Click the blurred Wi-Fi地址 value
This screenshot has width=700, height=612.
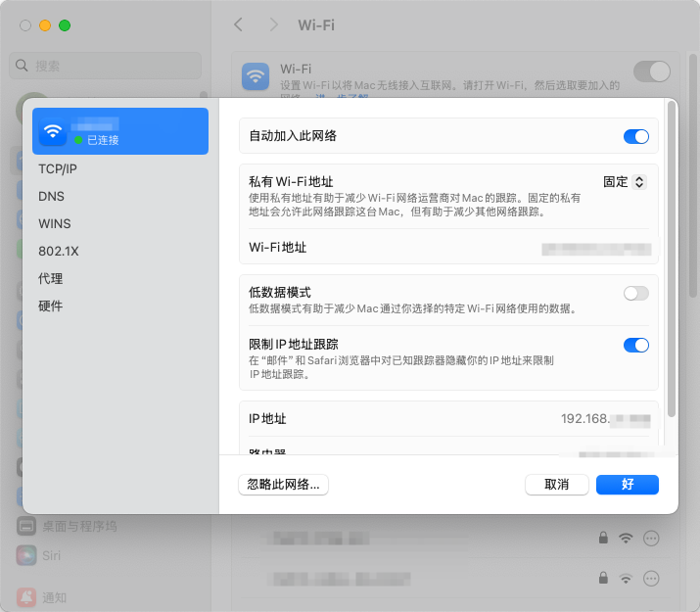point(596,249)
